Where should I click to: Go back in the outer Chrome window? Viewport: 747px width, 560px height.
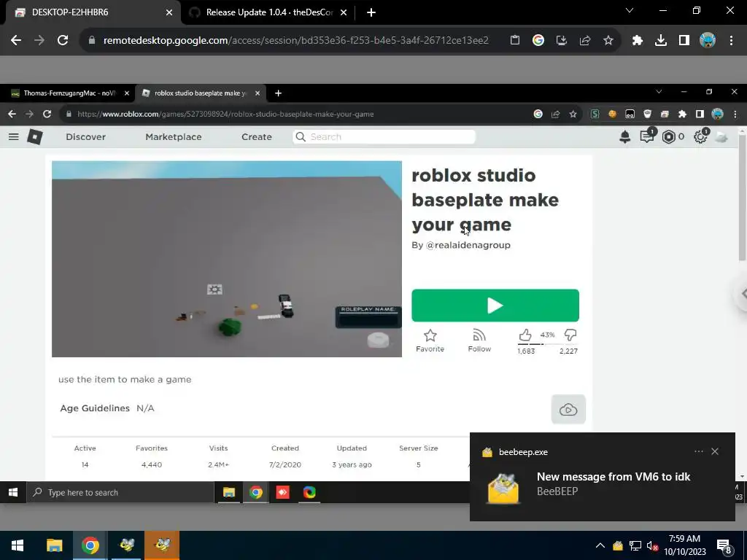coord(16,41)
